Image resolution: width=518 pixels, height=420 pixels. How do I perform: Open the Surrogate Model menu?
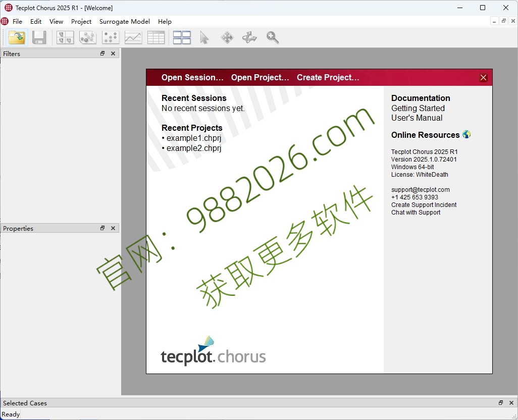tap(125, 22)
